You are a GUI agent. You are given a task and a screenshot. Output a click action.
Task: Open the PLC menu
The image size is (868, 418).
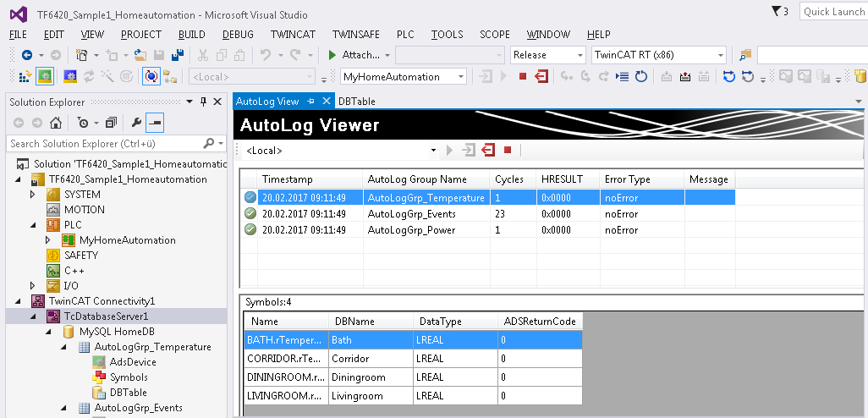coord(405,35)
